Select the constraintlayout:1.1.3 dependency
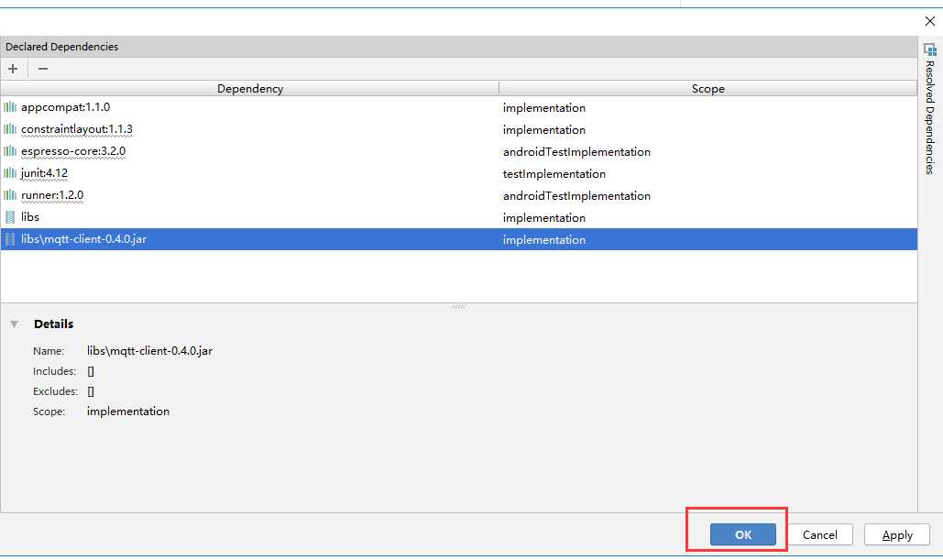943x560 pixels. coord(77,129)
